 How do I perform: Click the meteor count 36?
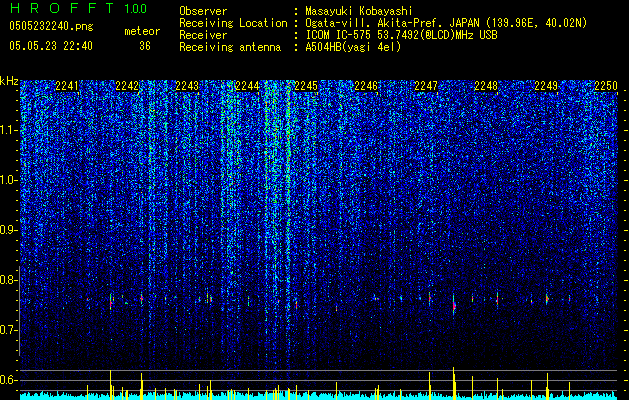145,46
